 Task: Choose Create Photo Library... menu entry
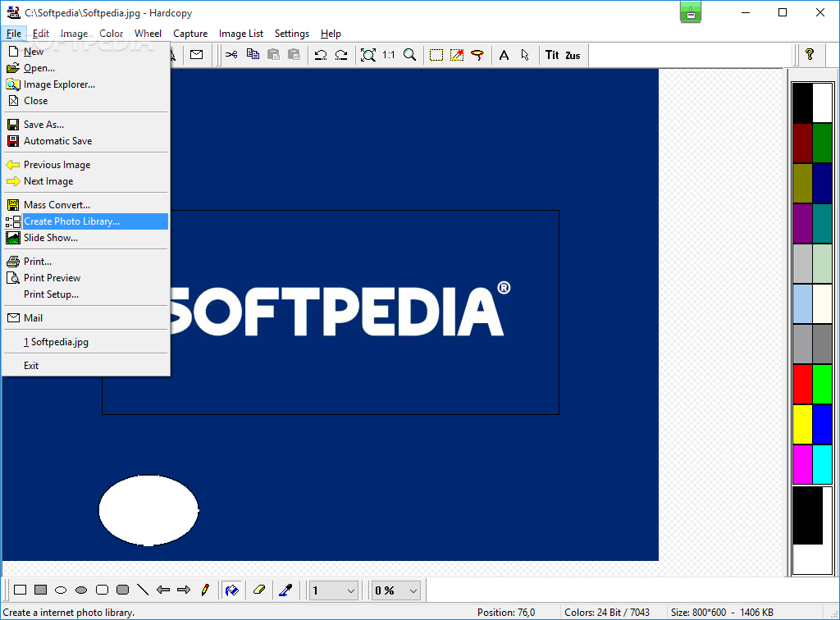[x=86, y=221]
